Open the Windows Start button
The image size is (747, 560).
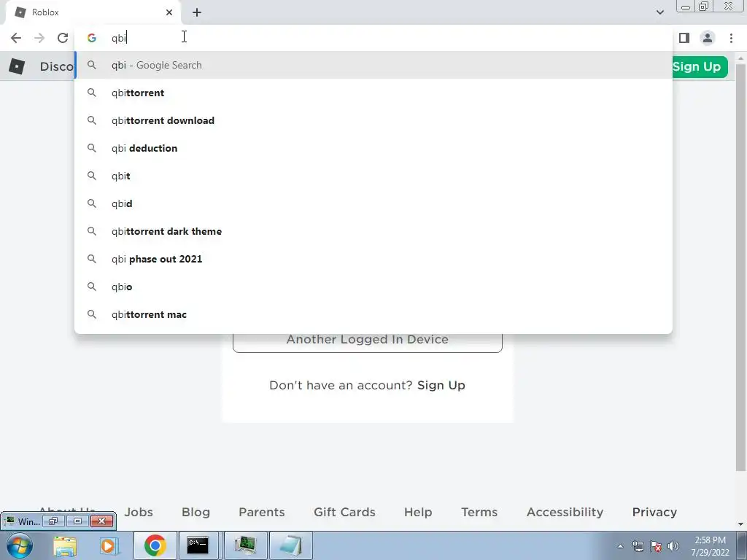tap(20, 545)
